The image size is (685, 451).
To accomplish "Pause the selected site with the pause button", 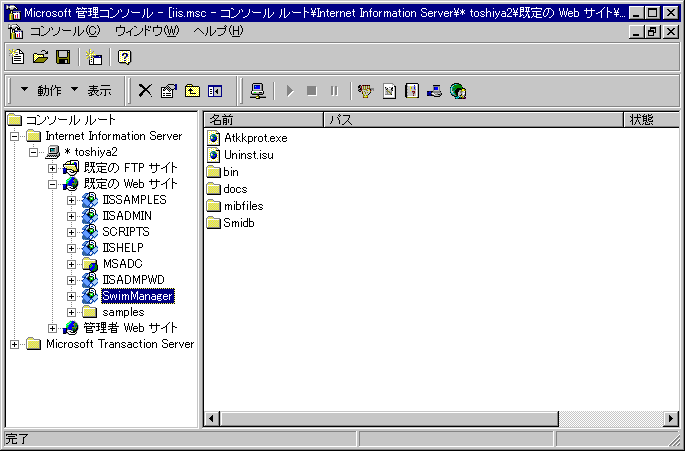I will [334, 91].
